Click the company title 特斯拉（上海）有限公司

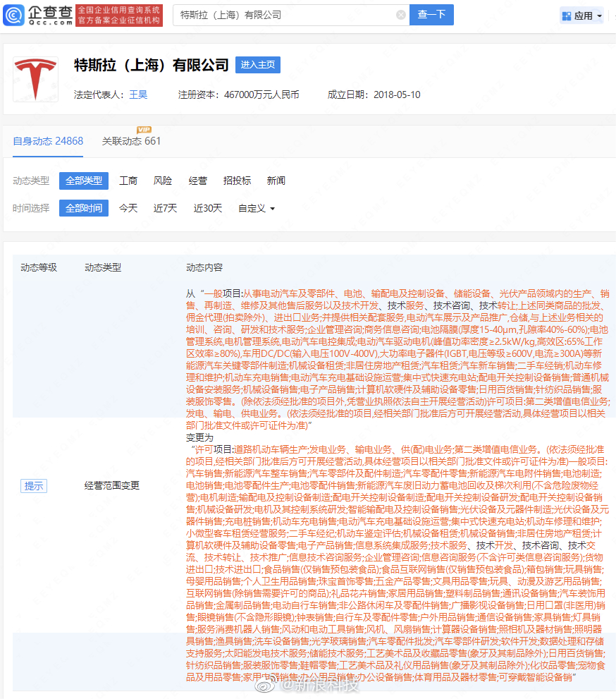click(x=152, y=65)
